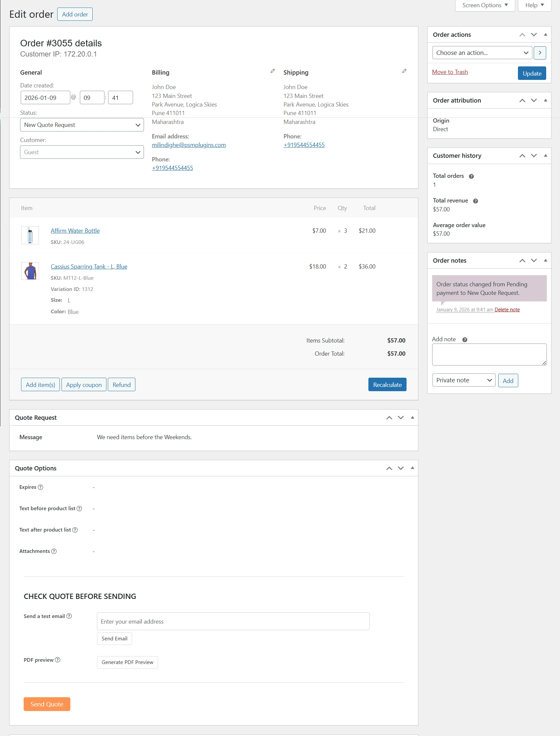Image resolution: width=560 pixels, height=736 pixels.
Task: Click help icon beside Total revenue
Action: pyautogui.click(x=475, y=201)
